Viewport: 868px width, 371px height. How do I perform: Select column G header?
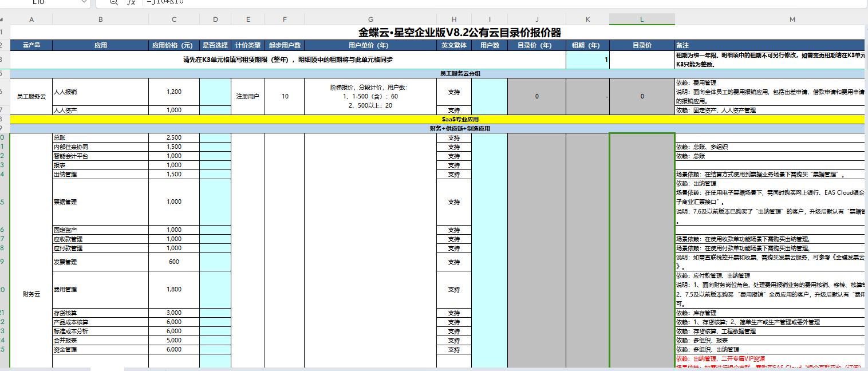coord(370,19)
